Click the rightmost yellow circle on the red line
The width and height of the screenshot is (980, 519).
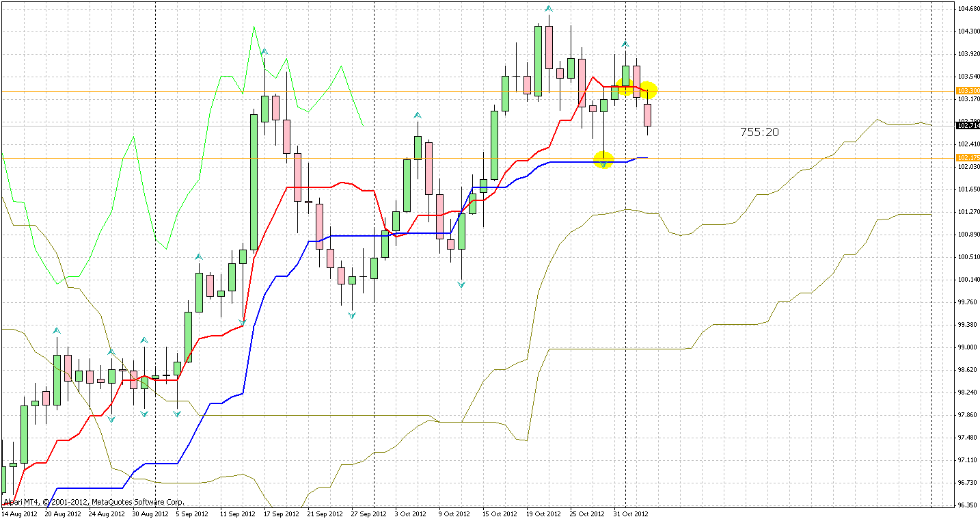(648, 90)
